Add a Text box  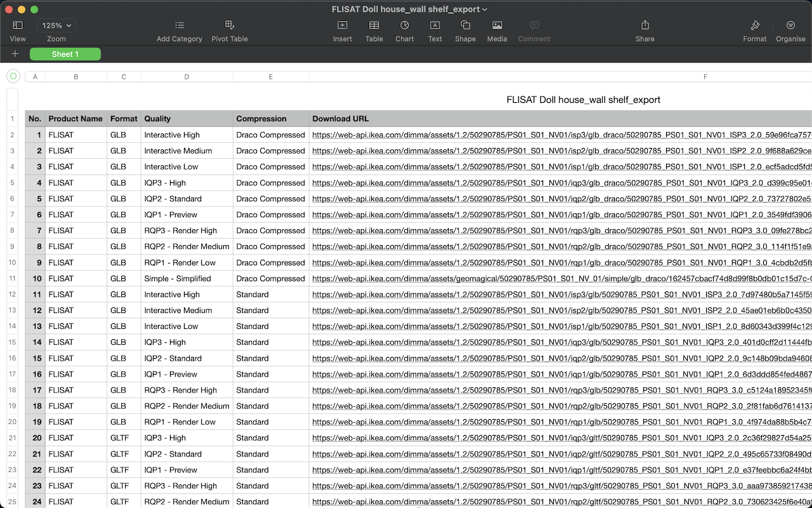tap(435, 25)
